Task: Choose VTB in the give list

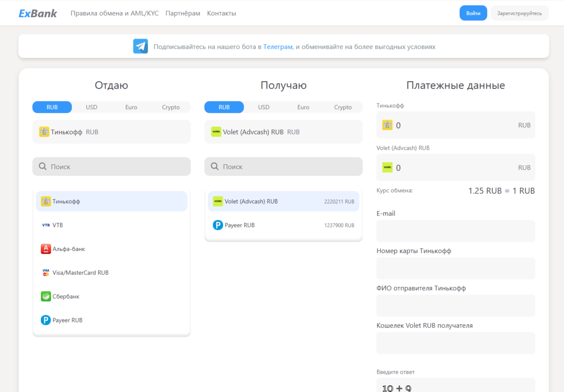Action: (x=112, y=225)
